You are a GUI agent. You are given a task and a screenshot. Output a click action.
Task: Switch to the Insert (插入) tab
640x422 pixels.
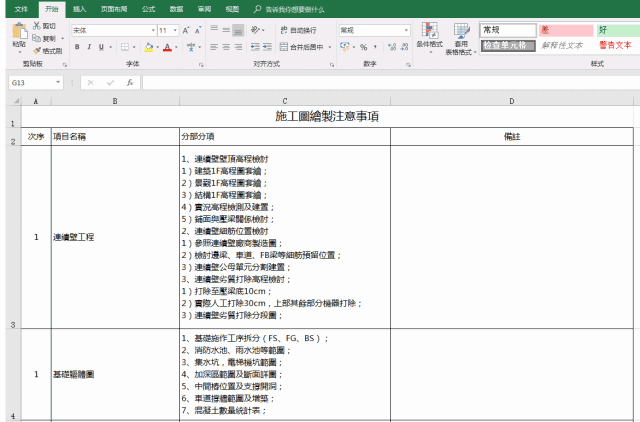click(x=80, y=9)
